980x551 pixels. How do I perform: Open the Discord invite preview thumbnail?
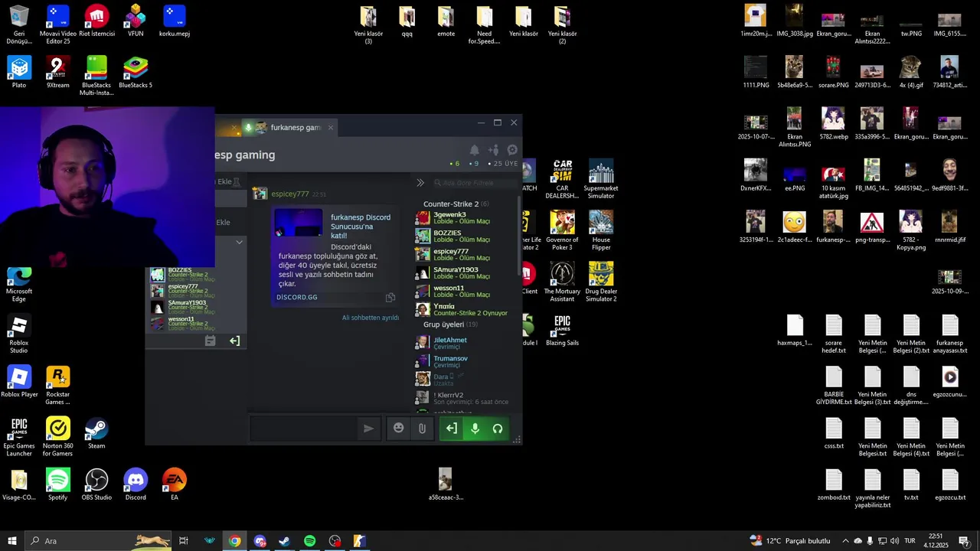point(299,223)
